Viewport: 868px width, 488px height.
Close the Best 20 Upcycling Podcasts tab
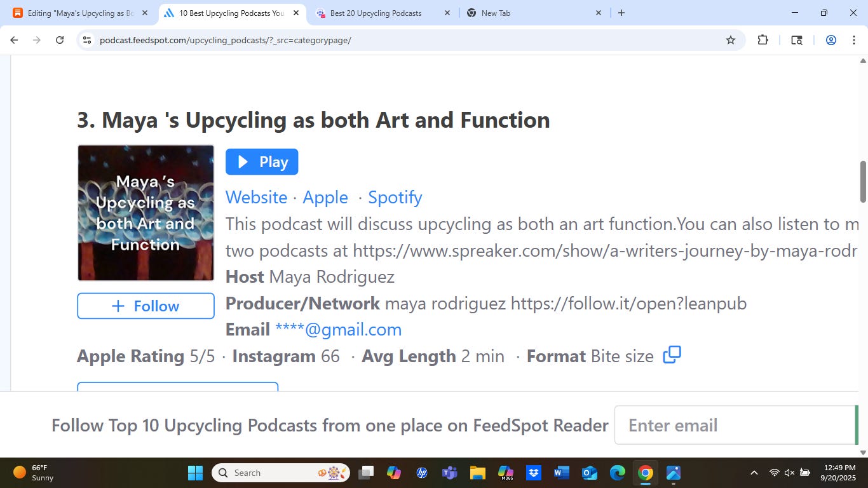point(447,13)
